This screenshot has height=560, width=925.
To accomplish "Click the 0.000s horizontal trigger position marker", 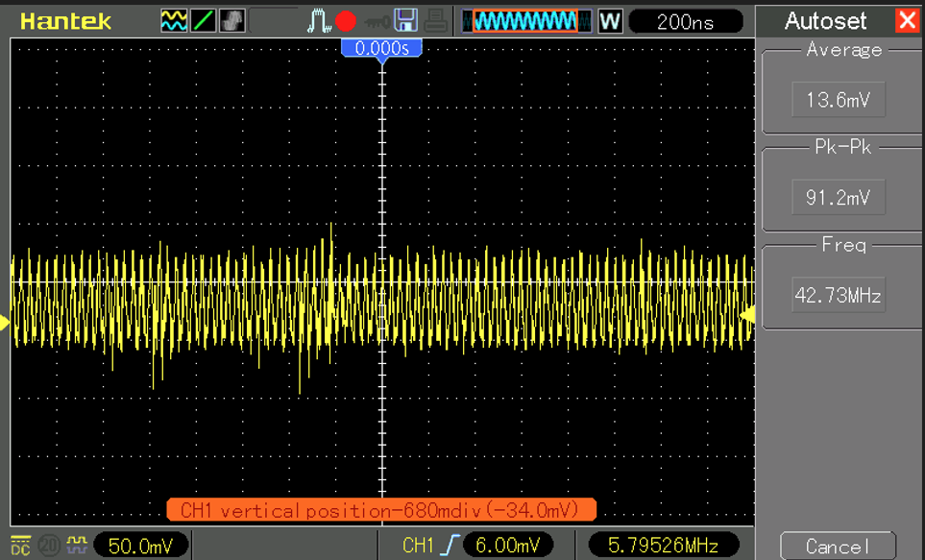I will coord(381,47).
